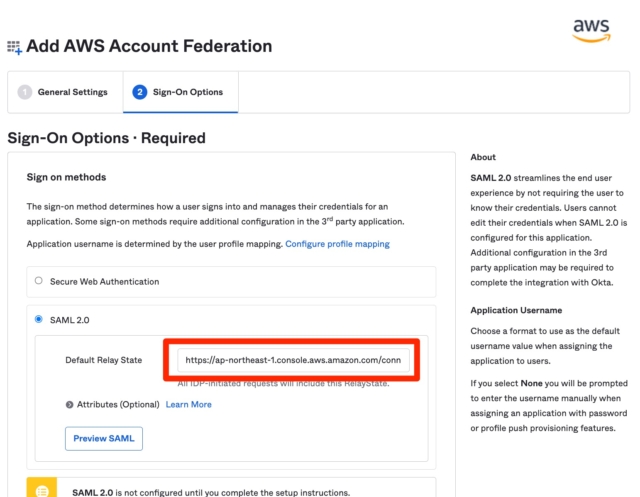Click the Default Relay State label
Image resolution: width=640 pixels, height=497 pixels.
(x=104, y=360)
